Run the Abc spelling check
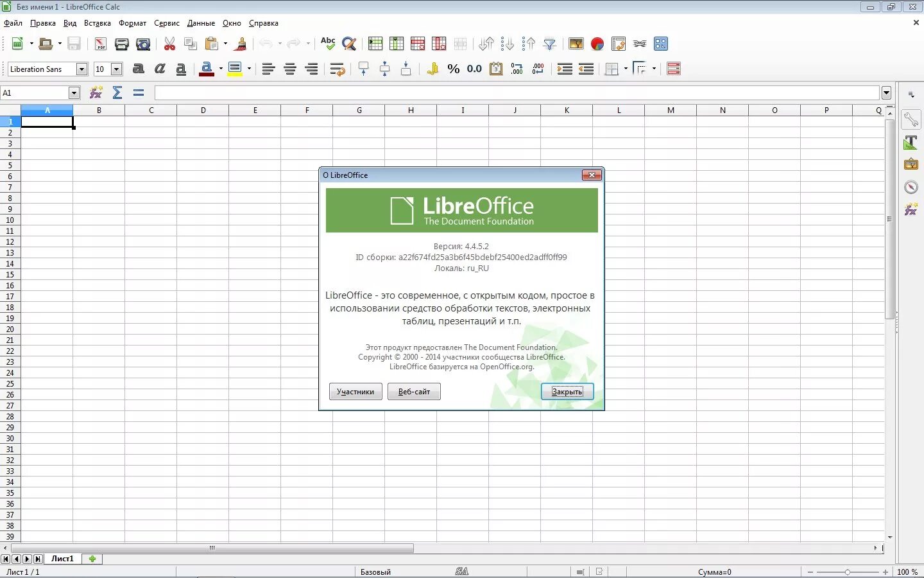Viewport: 924px width, 578px height. click(x=328, y=44)
